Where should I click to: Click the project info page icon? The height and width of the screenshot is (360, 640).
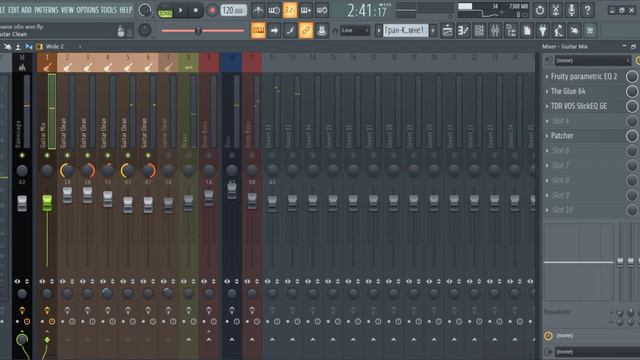527,31
